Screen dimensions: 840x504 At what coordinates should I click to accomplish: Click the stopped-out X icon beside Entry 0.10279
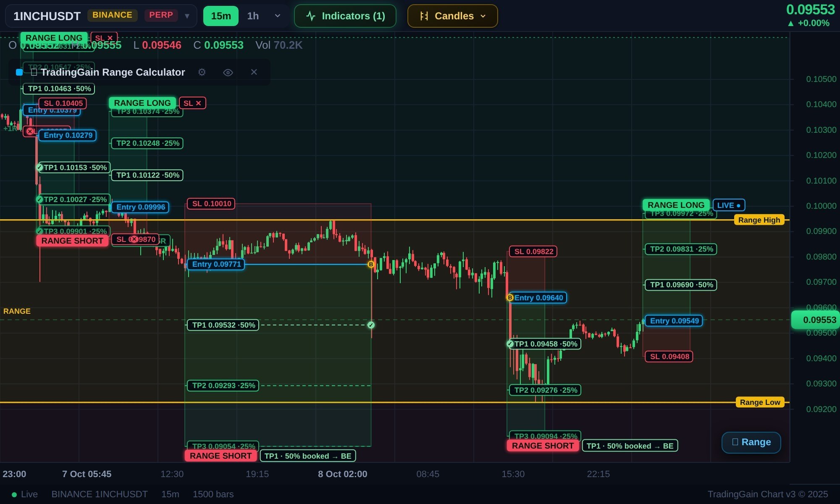(30, 131)
